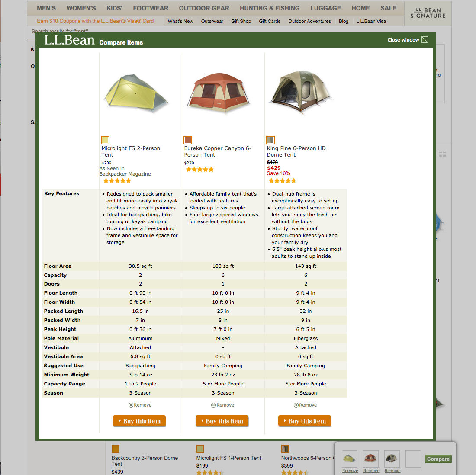
Task: Open the HUNTING & FISHING menu
Action: [x=270, y=8]
